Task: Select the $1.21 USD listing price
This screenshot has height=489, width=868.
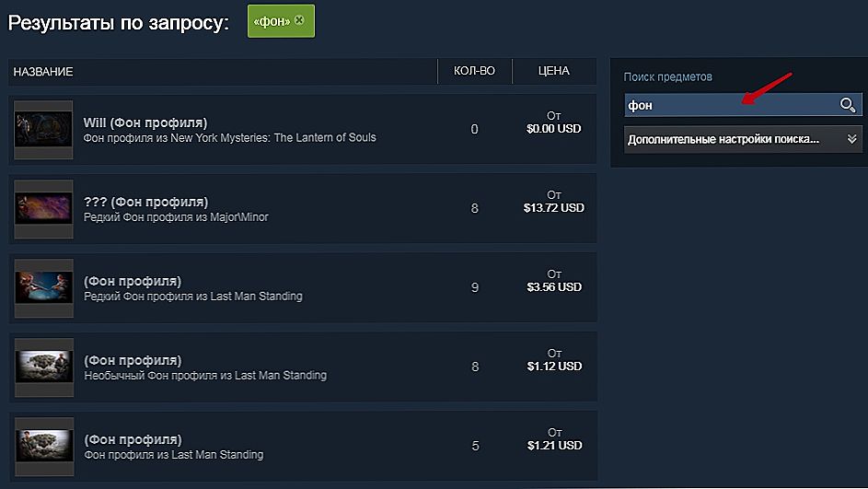Action: (x=555, y=445)
